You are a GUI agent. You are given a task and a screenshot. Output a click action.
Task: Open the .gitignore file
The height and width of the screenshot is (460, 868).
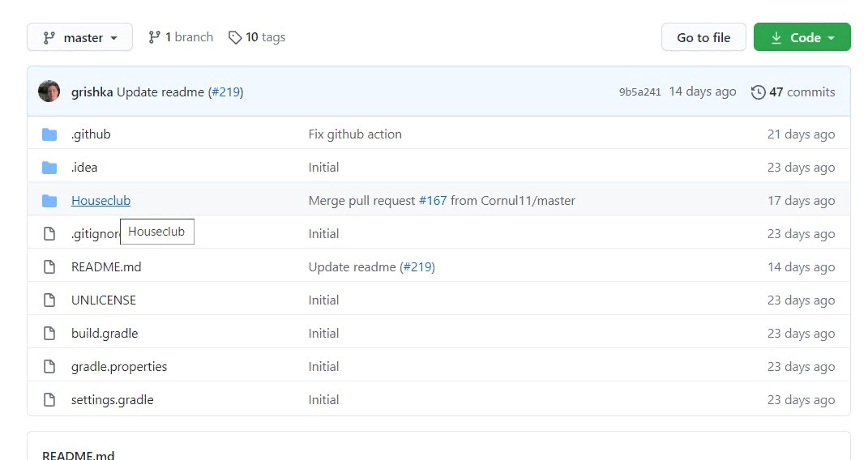point(95,234)
